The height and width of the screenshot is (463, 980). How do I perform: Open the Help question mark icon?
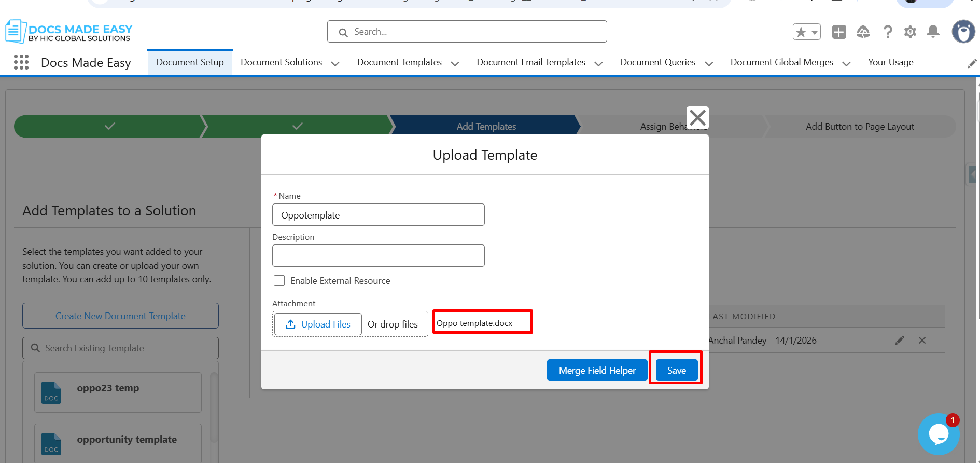pos(888,32)
